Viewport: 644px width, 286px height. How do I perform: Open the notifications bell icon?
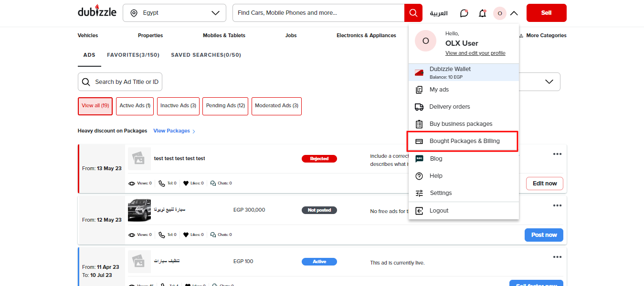tap(482, 13)
